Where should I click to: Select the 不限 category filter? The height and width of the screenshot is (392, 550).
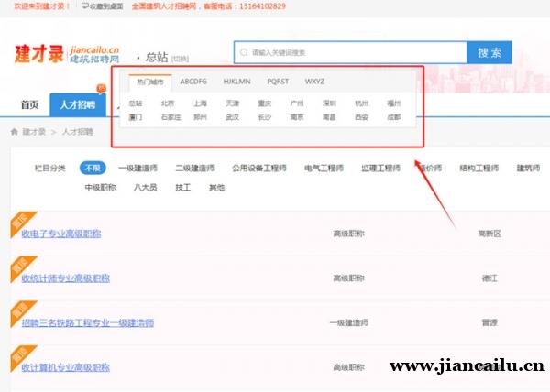92,169
